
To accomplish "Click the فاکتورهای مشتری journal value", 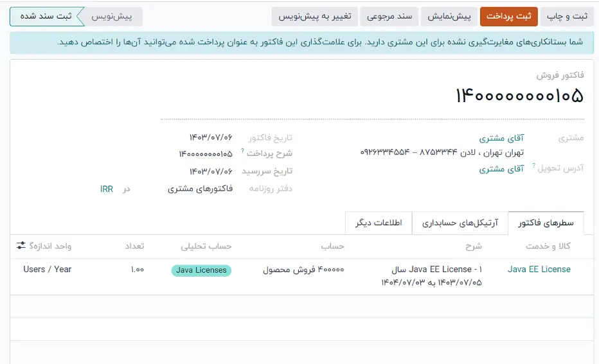I will click(200, 189).
